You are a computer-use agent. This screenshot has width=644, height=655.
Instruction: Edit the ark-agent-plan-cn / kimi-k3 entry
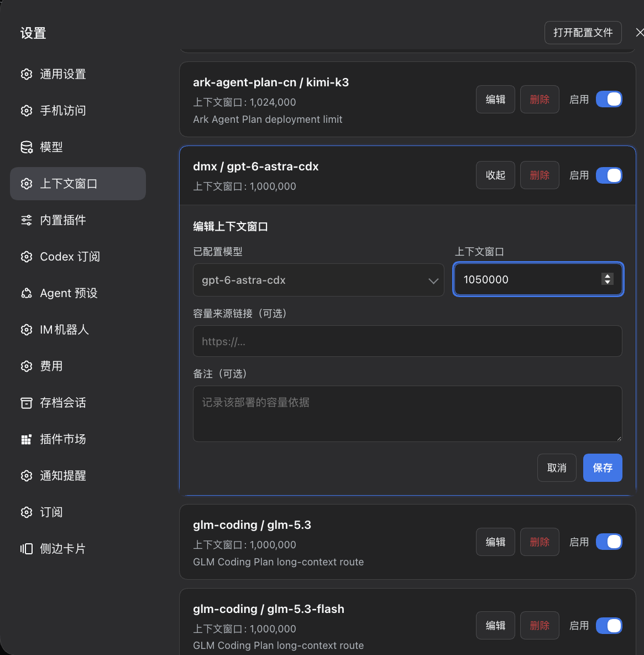pyautogui.click(x=495, y=100)
